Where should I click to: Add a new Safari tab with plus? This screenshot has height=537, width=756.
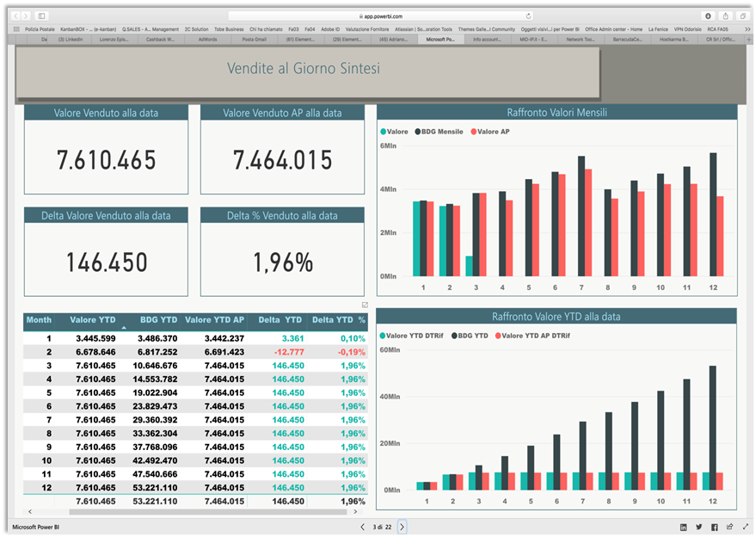click(749, 40)
